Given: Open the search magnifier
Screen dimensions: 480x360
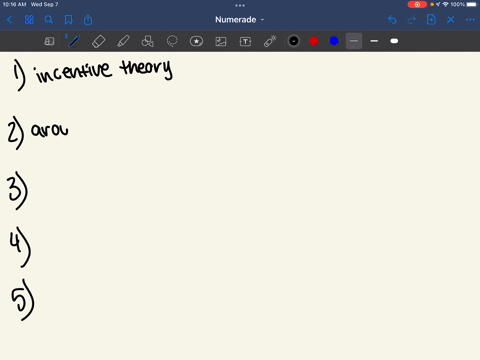Looking at the screenshot, I should [x=49, y=20].
